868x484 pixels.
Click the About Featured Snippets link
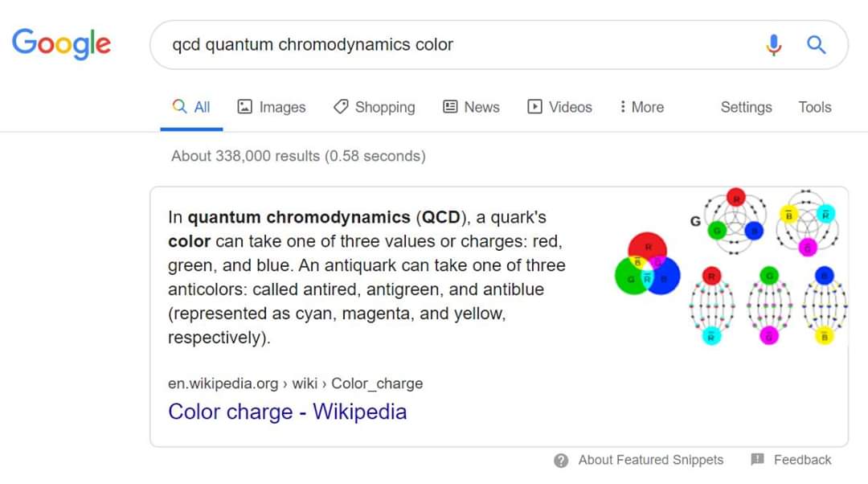[x=650, y=460]
